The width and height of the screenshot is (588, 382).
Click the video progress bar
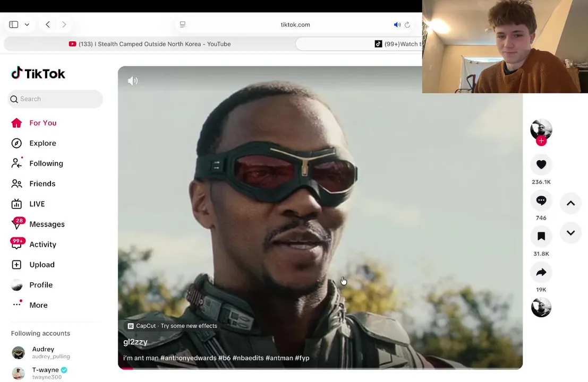pyautogui.click(x=320, y=369)
